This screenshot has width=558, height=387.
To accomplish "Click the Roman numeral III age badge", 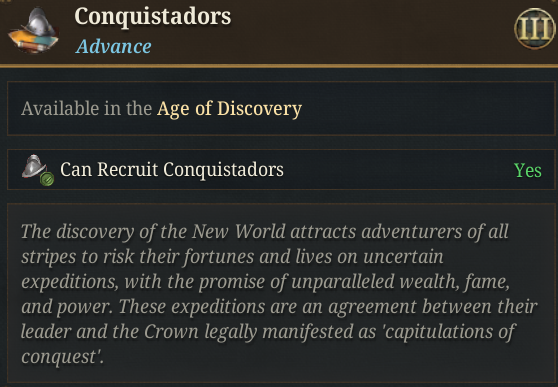I will pyautogui.click(x=535, y=28).
